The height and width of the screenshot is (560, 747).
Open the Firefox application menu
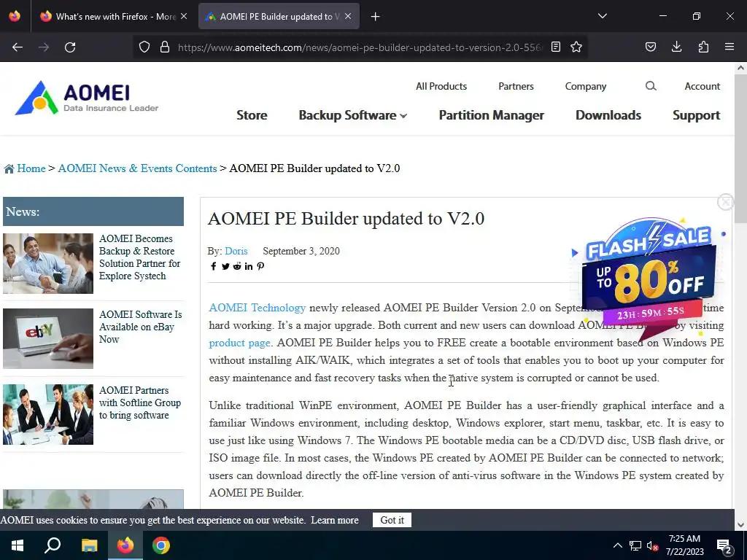729,47
